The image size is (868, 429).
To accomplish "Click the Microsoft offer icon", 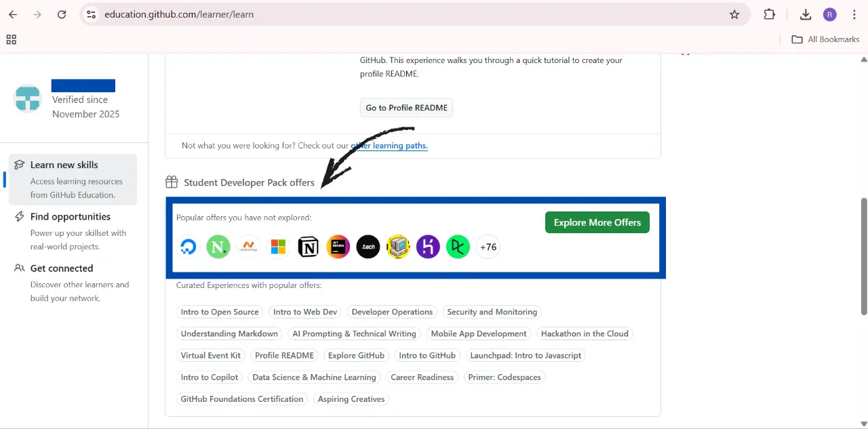I will [278, 247].
